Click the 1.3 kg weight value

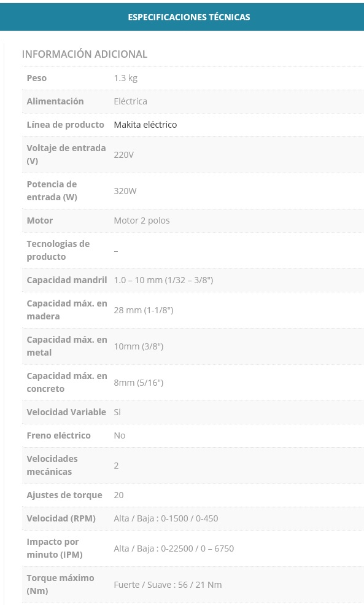point(125,78)
